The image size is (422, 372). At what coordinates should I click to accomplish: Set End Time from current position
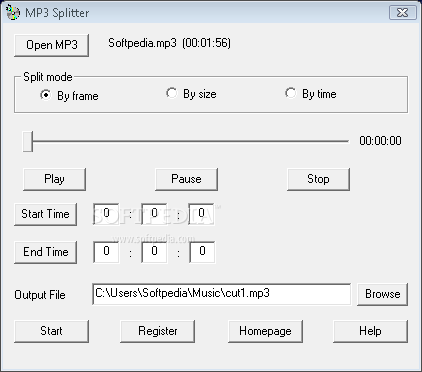(x=46, y=252)
